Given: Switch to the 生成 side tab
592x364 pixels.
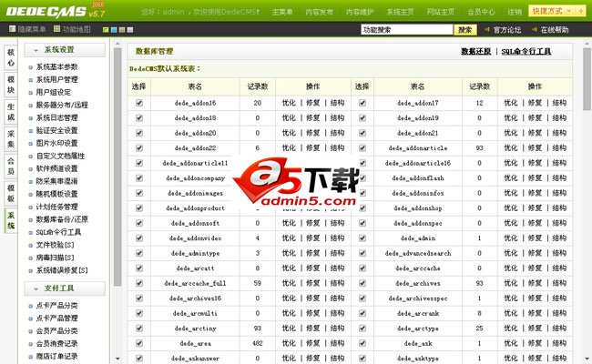Looking at the screenshot, I should 11,112.
